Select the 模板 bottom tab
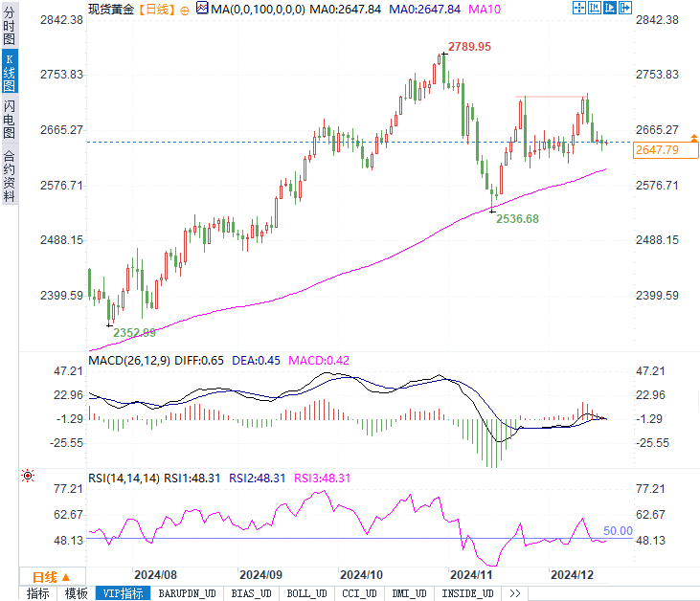 point(76,593)
